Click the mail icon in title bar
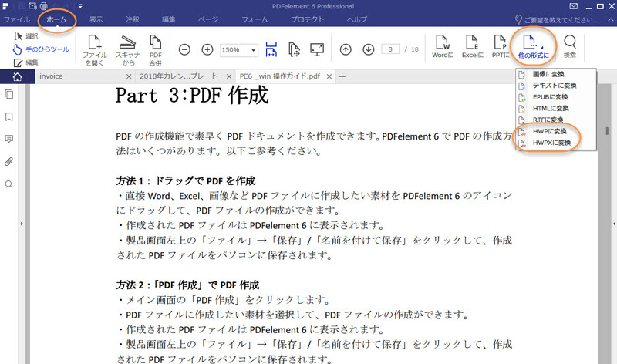 (x=573, y=6)
